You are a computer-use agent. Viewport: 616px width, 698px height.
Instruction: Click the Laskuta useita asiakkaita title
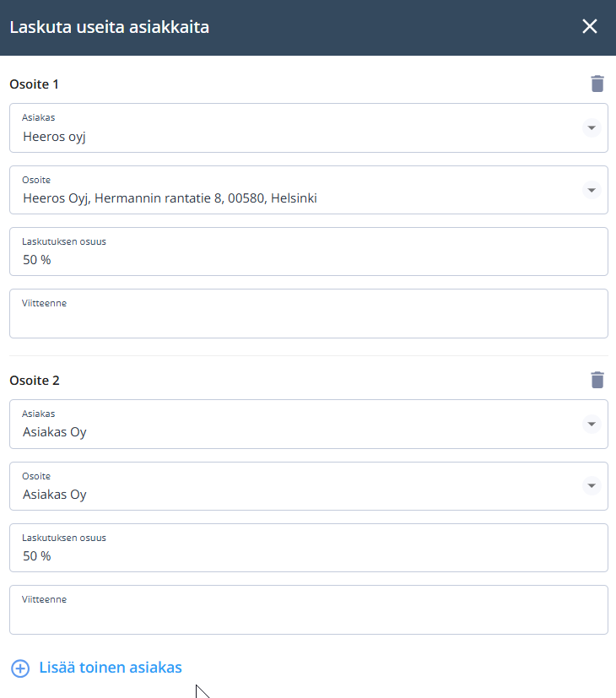pyautogui.click(x=110, y=27)
